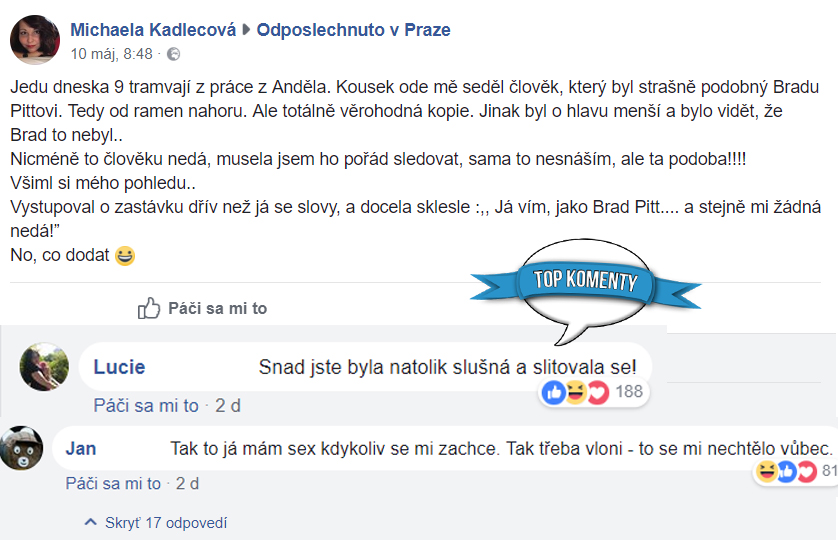Click the TOP KOMENTY speech bubble badge

pyautogui.click(x=585, y=289)
